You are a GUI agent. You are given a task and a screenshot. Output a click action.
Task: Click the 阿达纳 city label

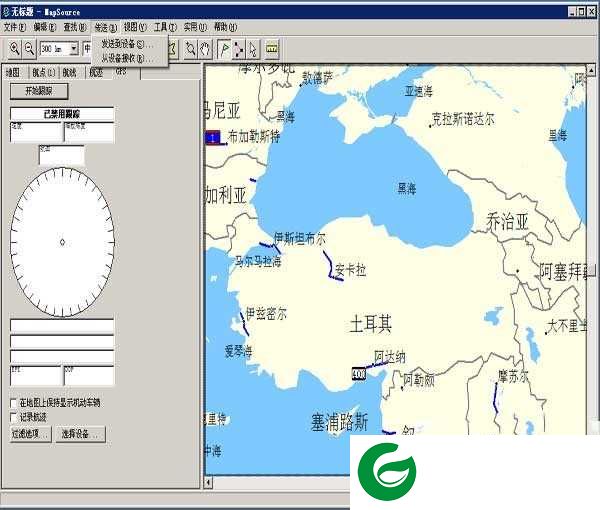[390, 357]
